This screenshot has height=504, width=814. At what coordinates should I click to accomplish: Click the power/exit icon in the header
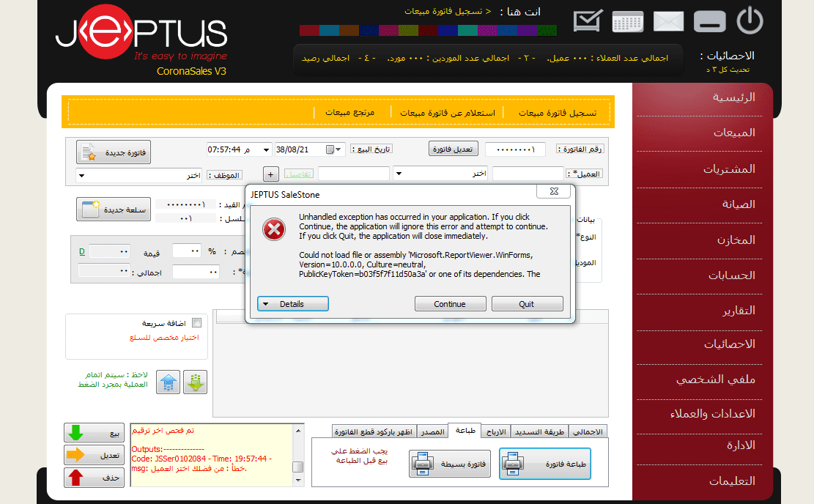point(750,21)
